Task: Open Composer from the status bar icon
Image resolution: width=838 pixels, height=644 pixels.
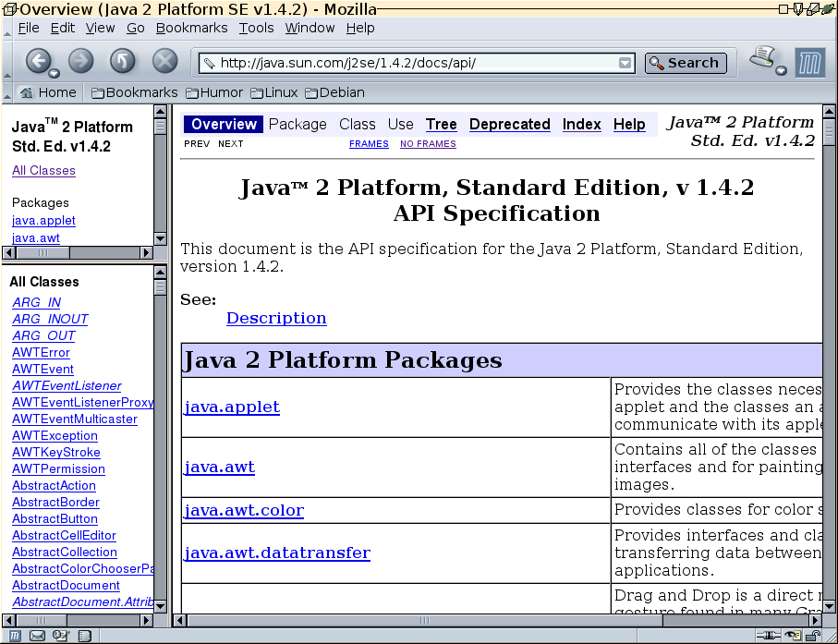Action: point(61,636)
